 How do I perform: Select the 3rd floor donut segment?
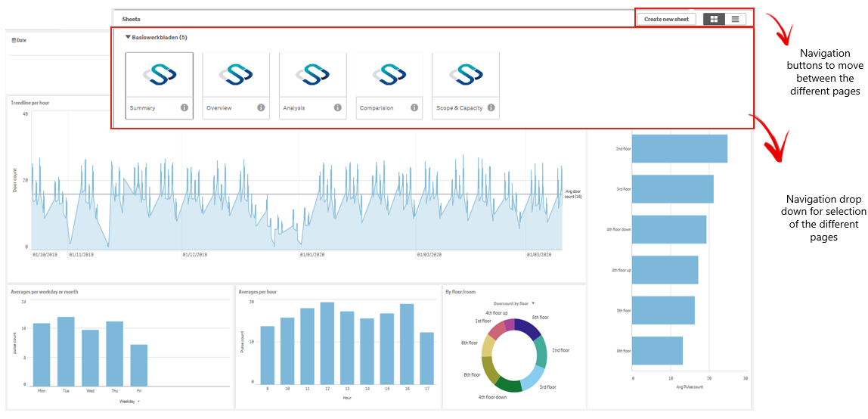coord(532,377)
